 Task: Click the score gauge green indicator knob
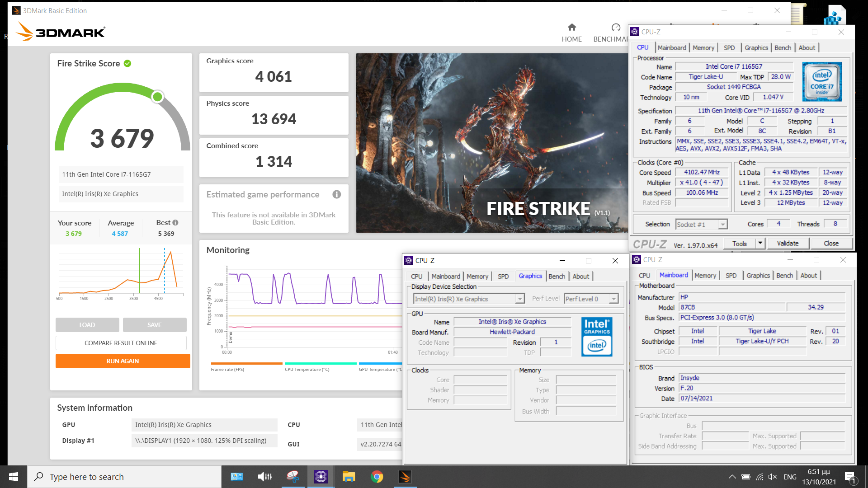click(157, 97)
